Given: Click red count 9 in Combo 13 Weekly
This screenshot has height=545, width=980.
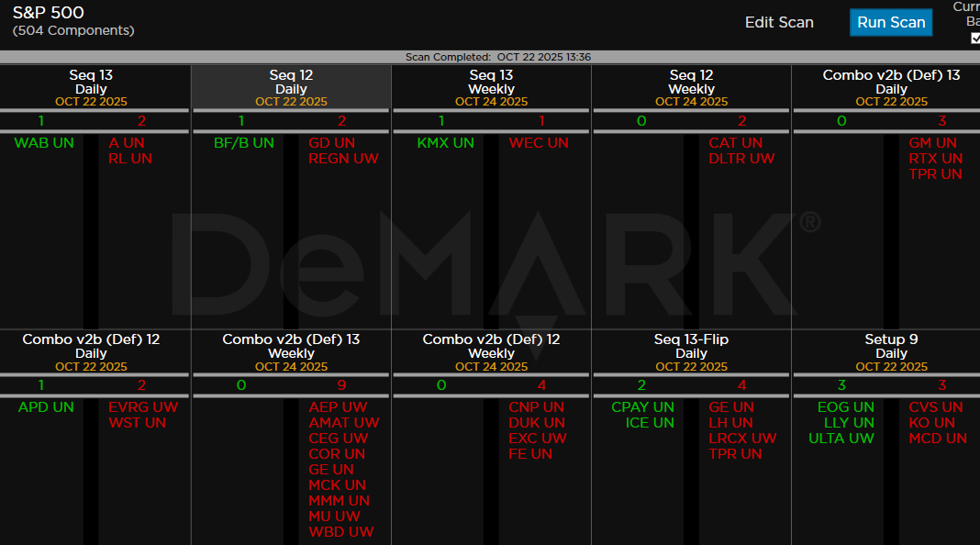Looking at the screenshot, I should pos(341,385).
